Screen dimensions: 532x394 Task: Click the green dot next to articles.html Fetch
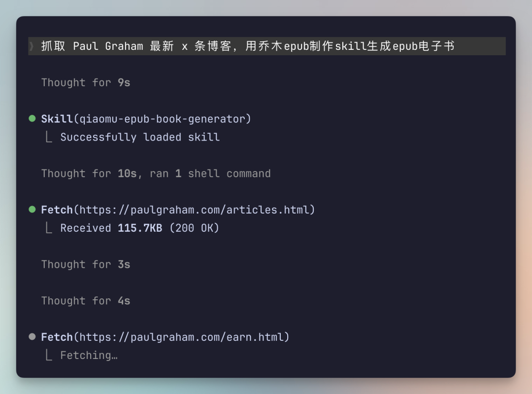tap(32, 210)
